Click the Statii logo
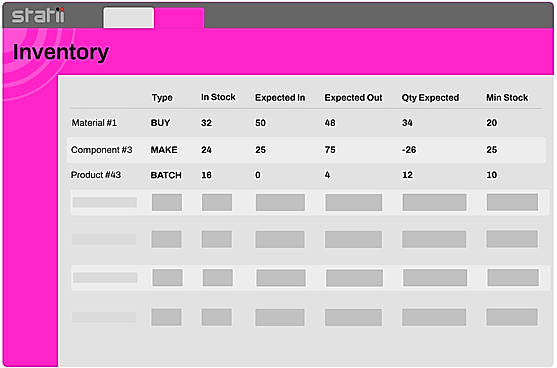 [x=38, y=15]
